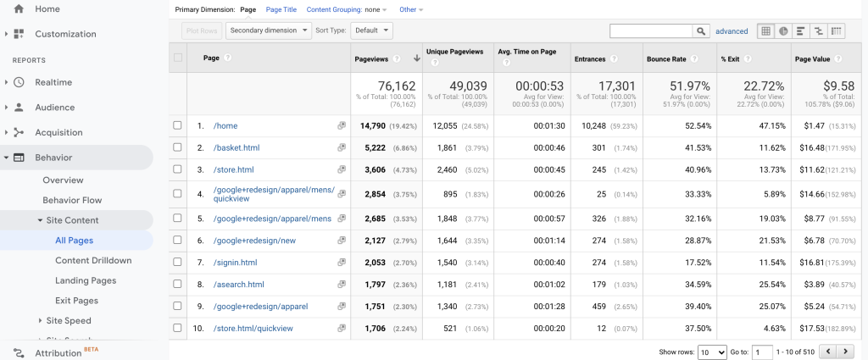Screen dimensions: 868x360
Task: Click the advanced filter link
Action: click(732, 31)
